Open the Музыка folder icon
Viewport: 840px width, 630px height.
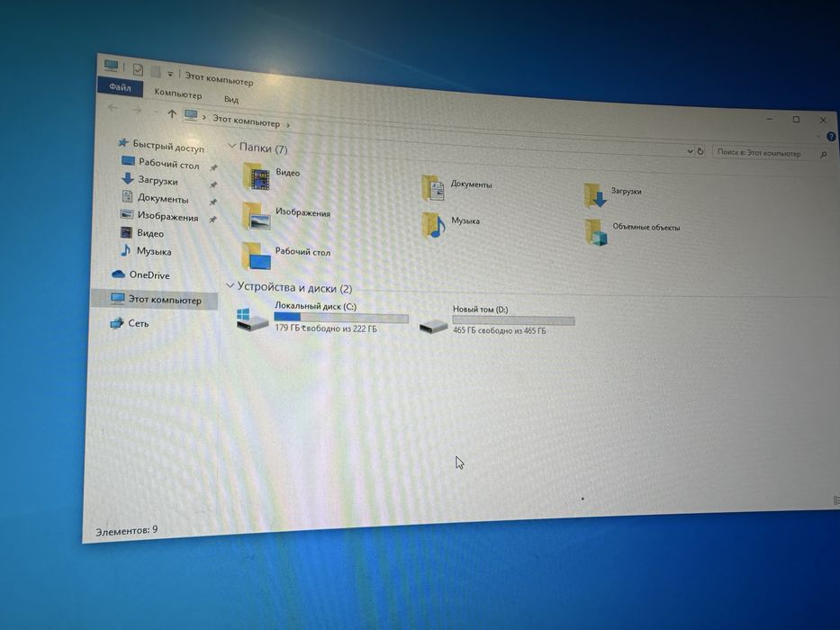tap(433, 225)
